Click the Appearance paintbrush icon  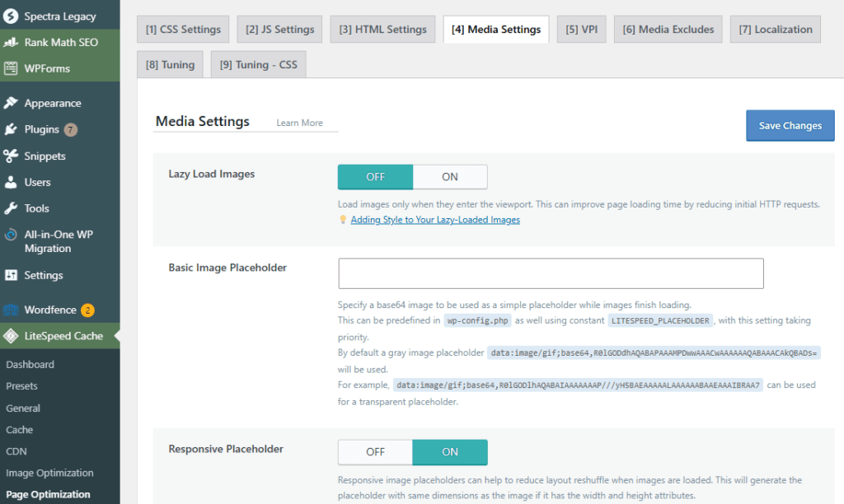coord(11,103)
